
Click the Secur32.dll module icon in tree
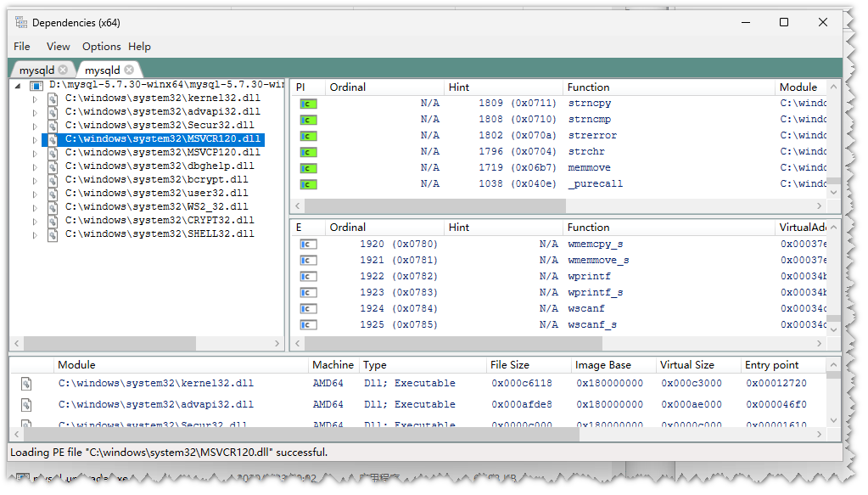pyautogui.click(x=53, y=126)
